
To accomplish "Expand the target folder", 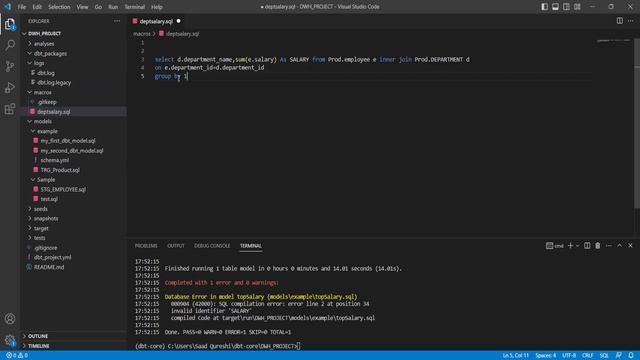I will [41, 228].
